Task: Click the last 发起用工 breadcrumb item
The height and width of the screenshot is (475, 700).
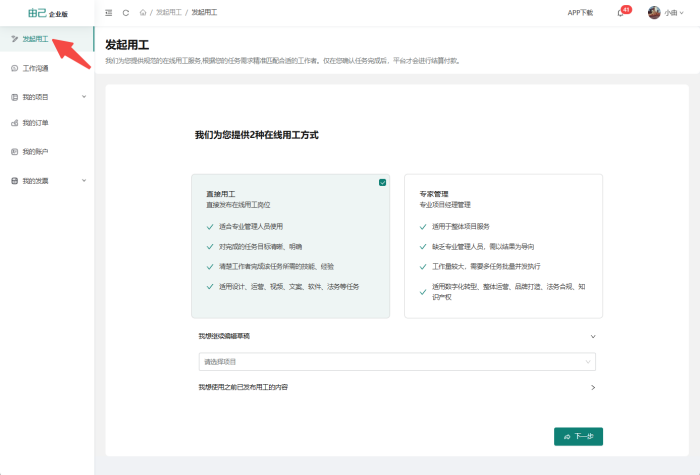Action: [x=204, y=12]
